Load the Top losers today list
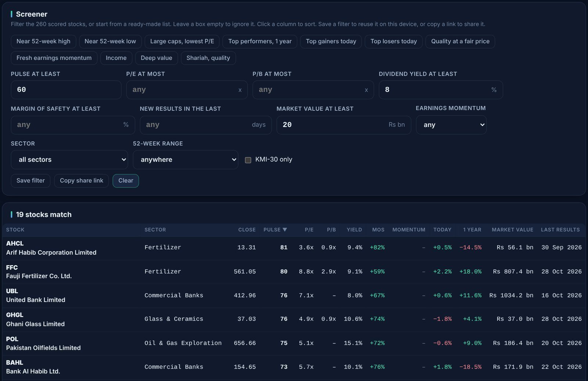 coord(394,41)
